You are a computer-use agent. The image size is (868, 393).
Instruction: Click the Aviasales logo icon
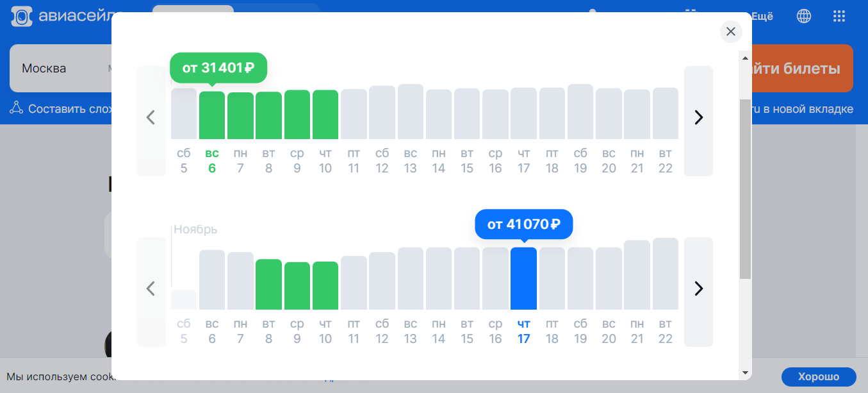21,17
